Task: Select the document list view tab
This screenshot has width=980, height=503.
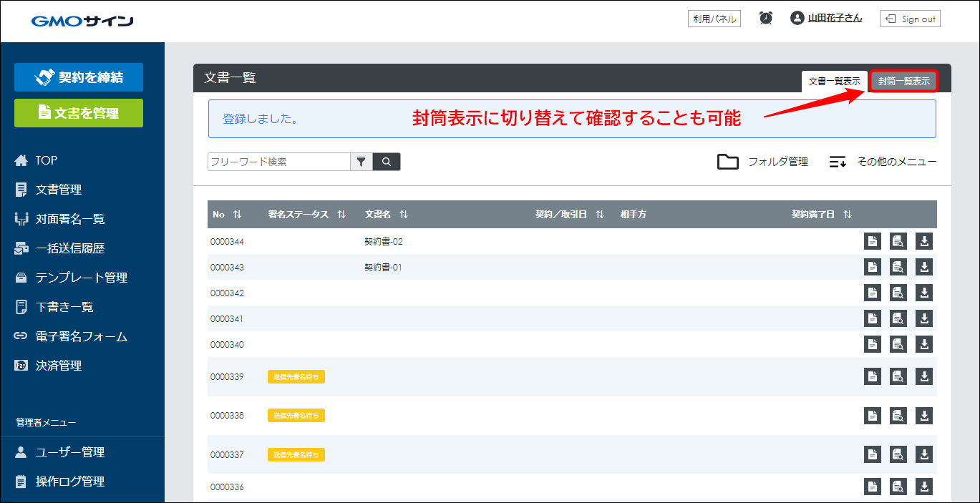Action: coord(834,82)
